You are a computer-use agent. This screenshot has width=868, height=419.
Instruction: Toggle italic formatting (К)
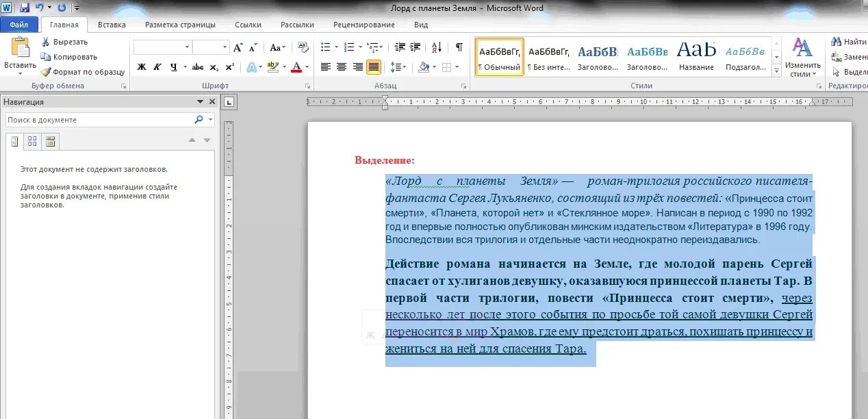157,67
